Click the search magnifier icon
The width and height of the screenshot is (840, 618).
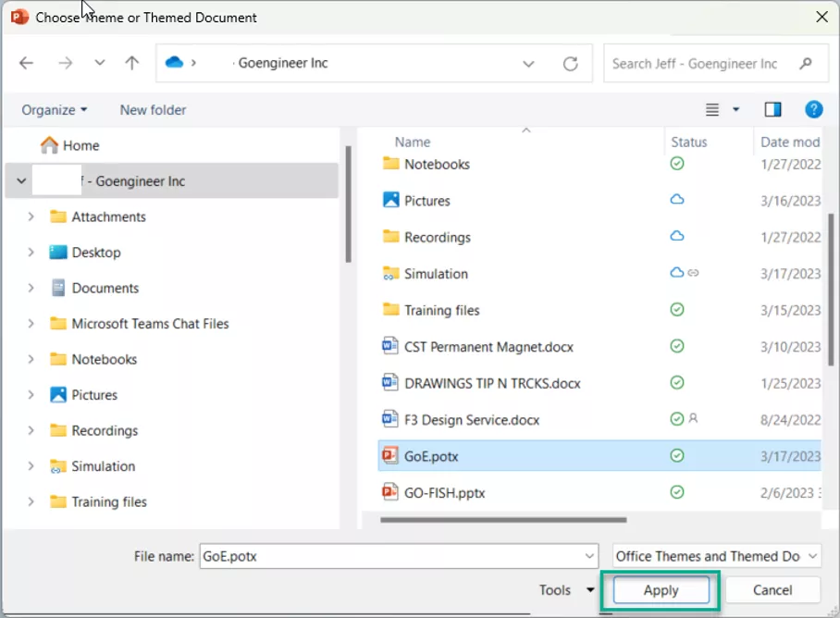pyautogui.click(x=805, y=64)
